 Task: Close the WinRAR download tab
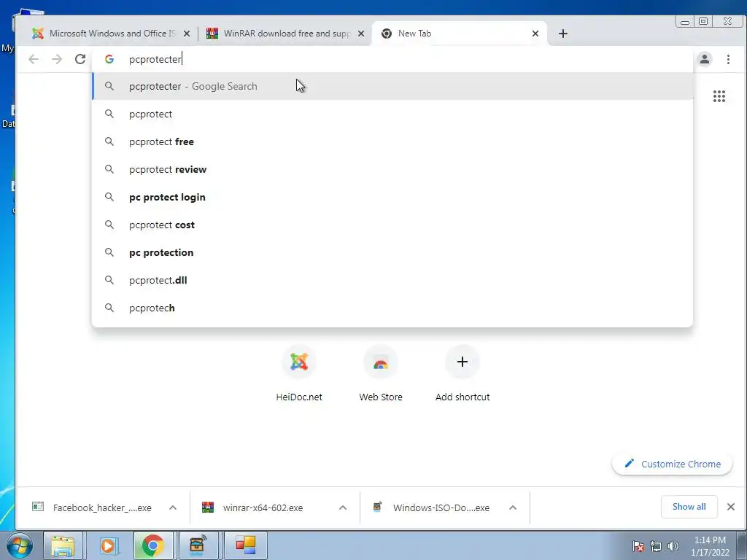[x=361, y=34]
